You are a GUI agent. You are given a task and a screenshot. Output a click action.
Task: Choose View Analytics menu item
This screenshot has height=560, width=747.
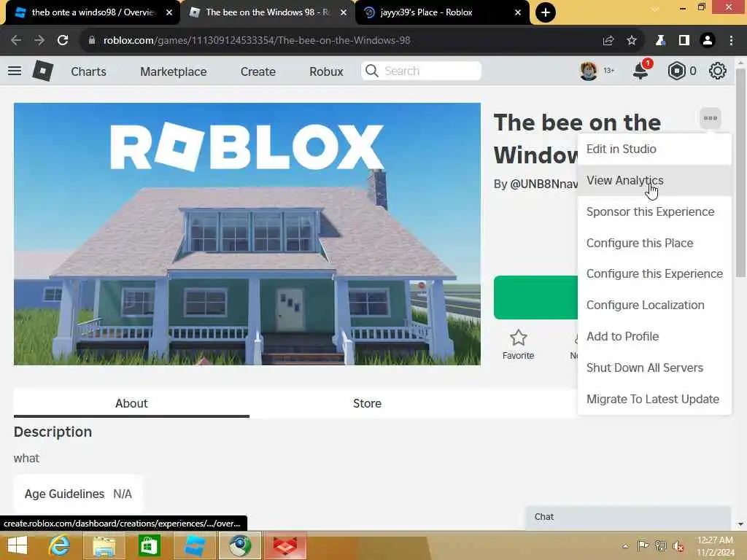(654, 181)
